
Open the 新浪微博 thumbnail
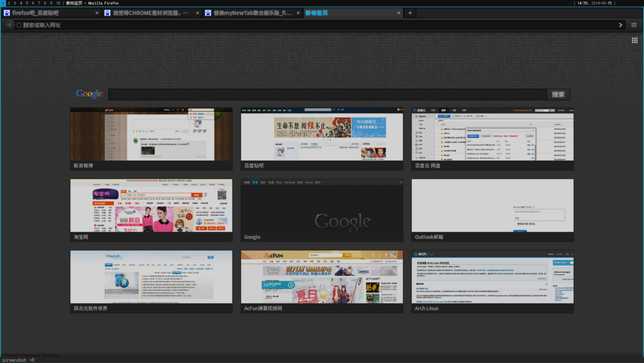[151, 134]
